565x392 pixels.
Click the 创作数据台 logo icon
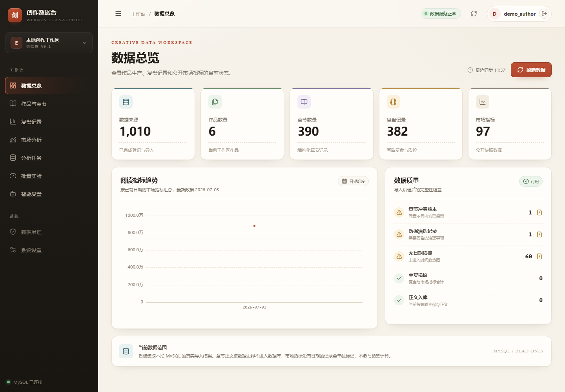[x=15, y=15]
